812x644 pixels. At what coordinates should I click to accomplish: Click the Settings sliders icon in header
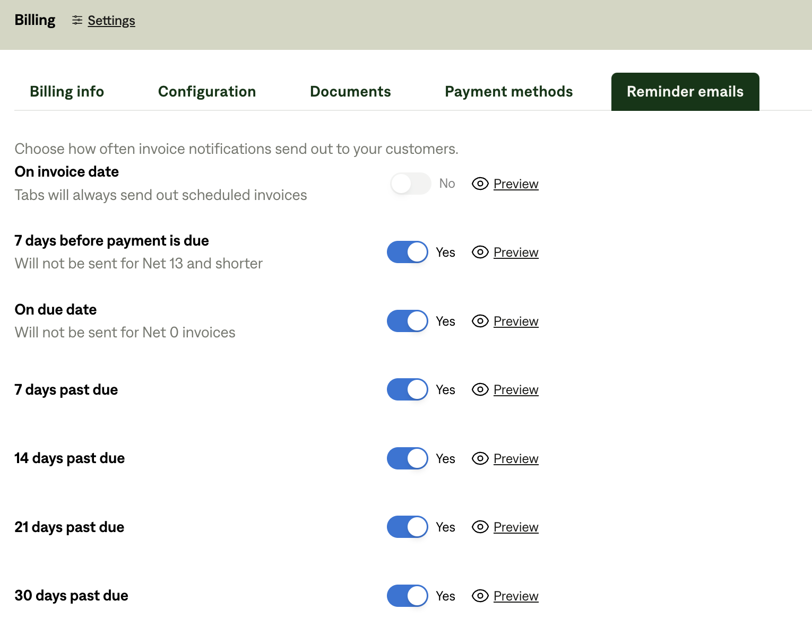tap(77, 20)
